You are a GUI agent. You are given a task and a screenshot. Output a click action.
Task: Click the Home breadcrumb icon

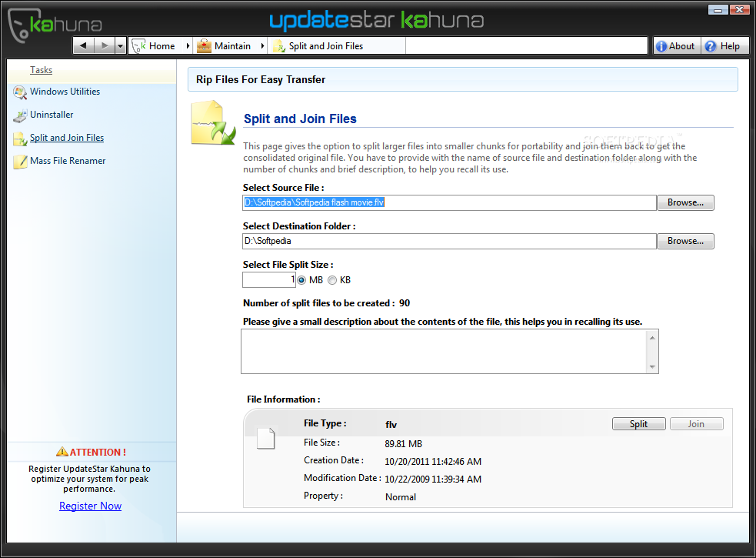pyautogui.click(x=139, y=46)
